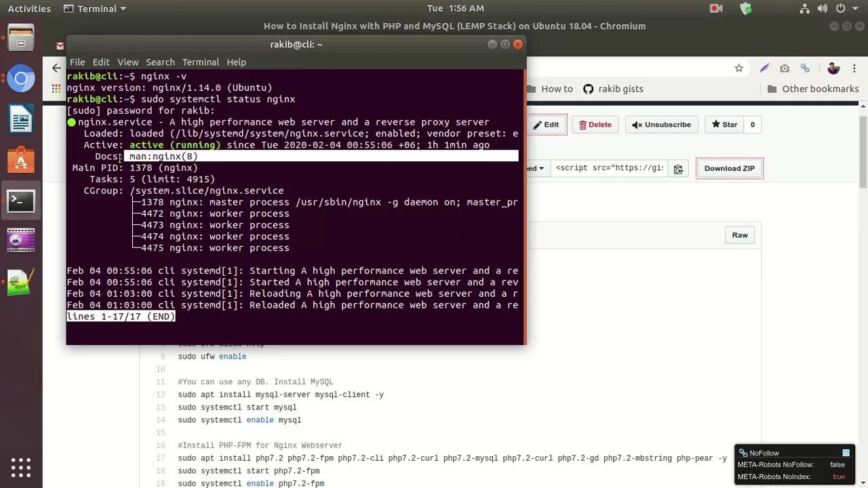Open the Files app in the dock
This screenshot has height=488, width=868.
click(x=21, y=38)
